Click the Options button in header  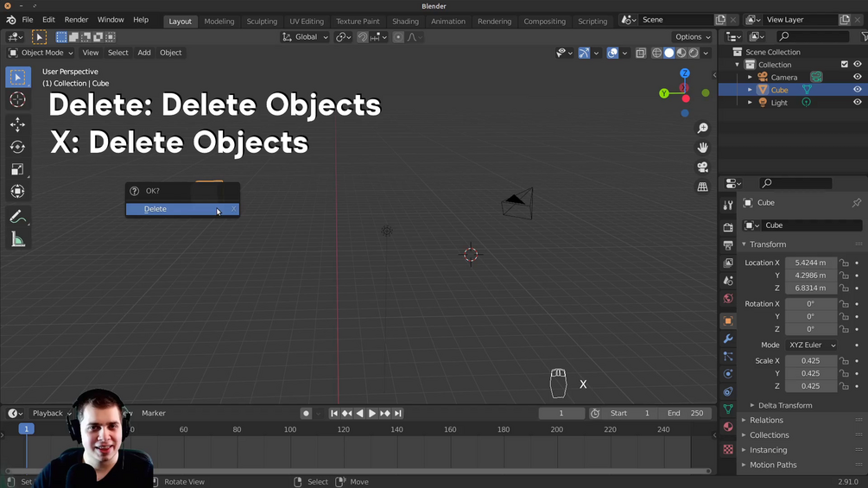click(x=693, y=37)
